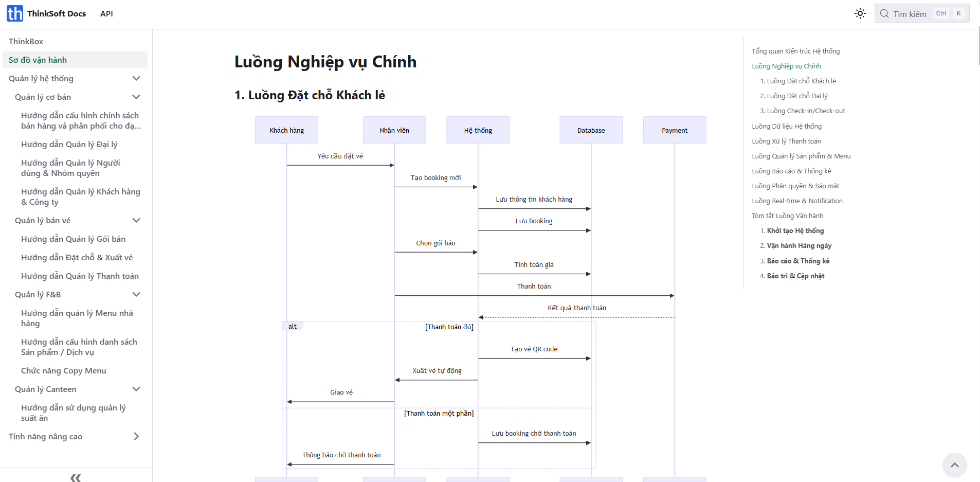
Task: Click the scroll-to-top arrow button
Action: click(954, 465)
